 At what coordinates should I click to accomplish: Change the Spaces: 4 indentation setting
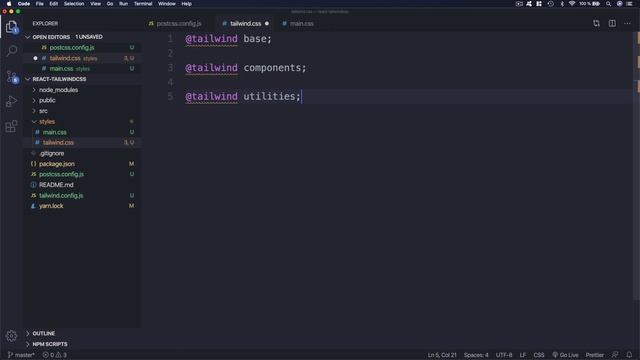click(x=476, y=355)
